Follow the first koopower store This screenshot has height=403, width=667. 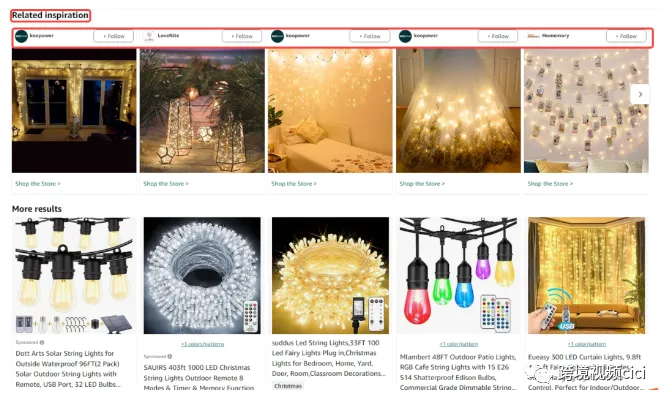click(114, 36)
